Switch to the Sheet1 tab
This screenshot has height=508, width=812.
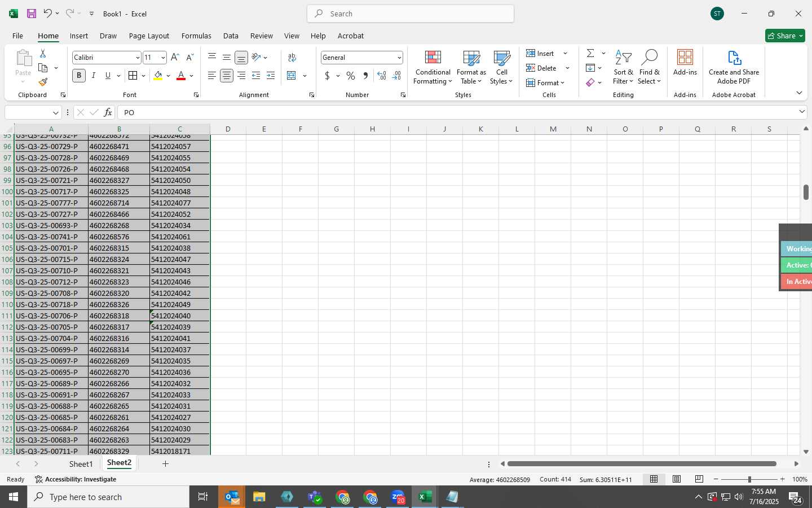[81, 464]
